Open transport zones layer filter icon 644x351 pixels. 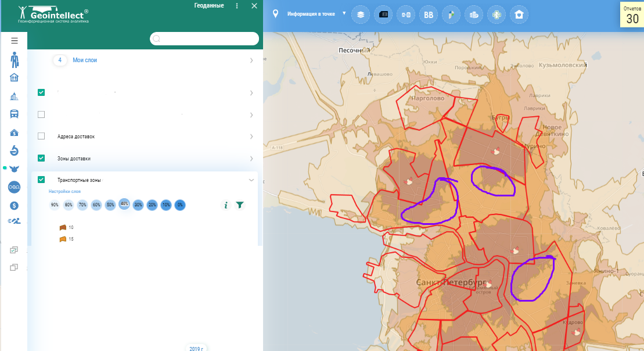pyautogui.click(x=239, y=205)
